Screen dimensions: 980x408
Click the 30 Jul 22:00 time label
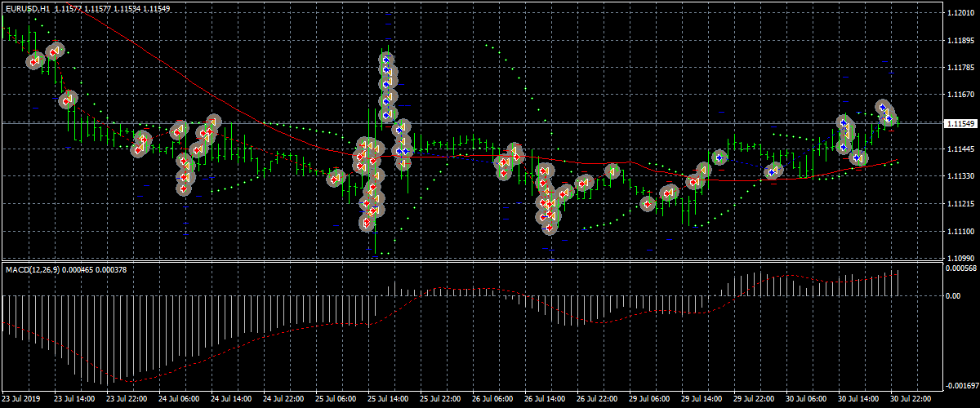tap(910, 400)
